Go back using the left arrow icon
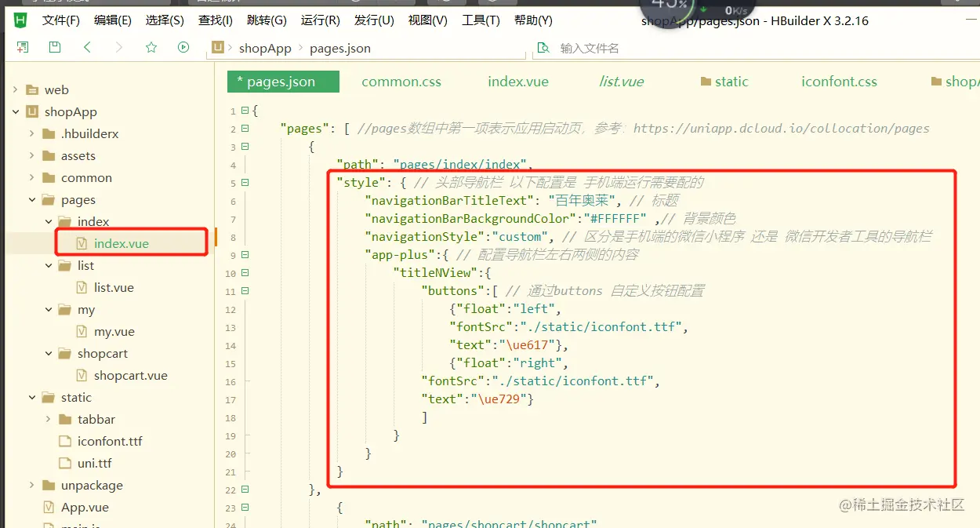The image size is (980, 528). (87, 47)
